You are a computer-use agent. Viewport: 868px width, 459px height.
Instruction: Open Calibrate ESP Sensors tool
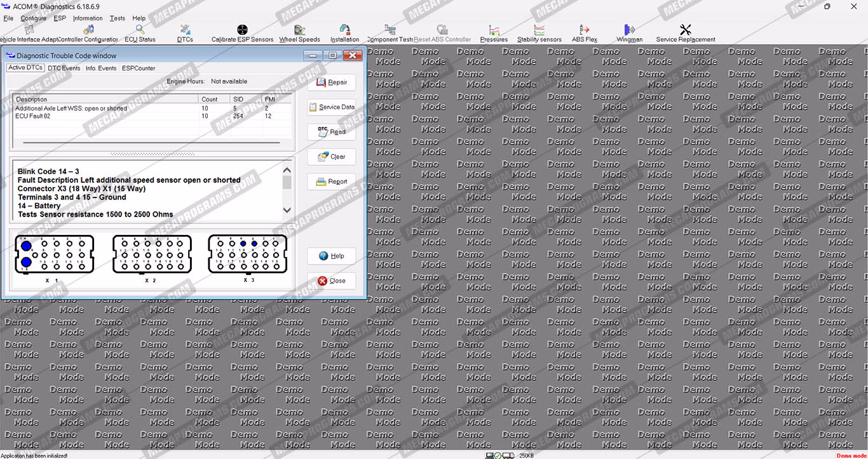point(242,30)
